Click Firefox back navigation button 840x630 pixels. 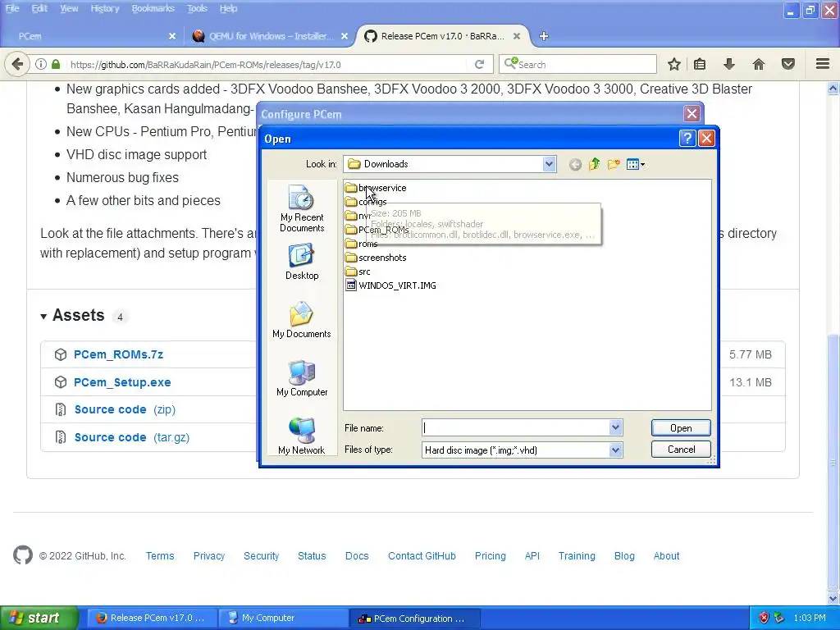click(x=17, y=64)
